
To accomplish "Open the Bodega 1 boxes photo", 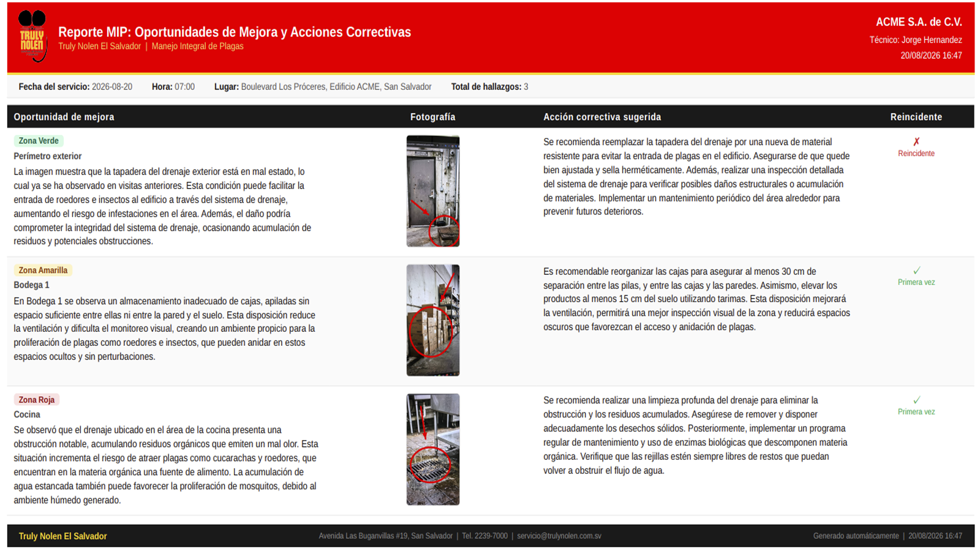I will [x=433, y=320].
